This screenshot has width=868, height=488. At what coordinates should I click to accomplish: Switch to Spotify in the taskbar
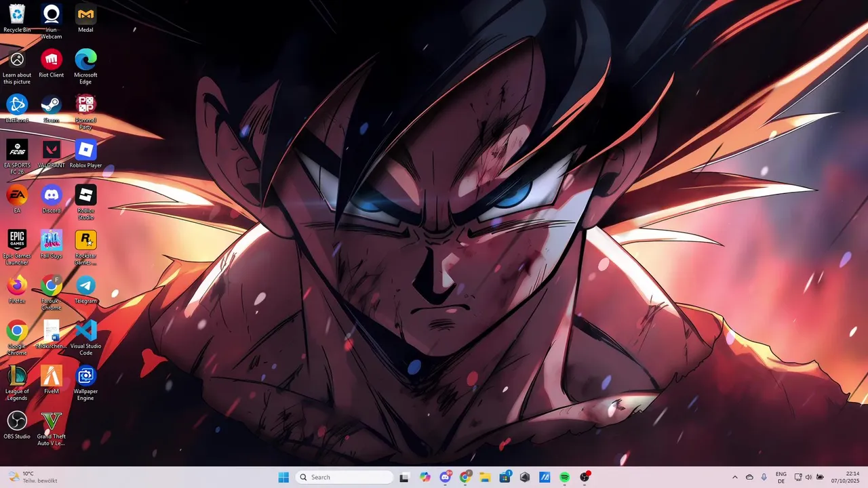[x=565, y=477]
